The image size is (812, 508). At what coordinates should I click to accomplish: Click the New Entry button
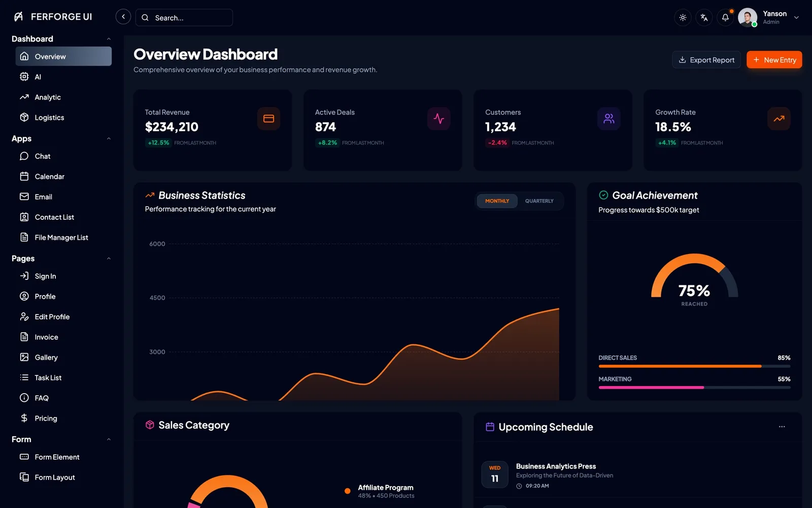point(774,60)
